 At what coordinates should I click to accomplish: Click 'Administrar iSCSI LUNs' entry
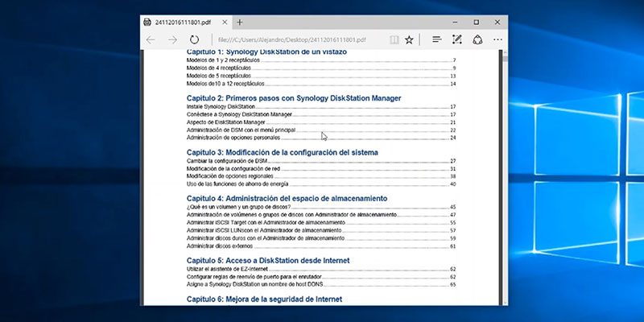[x=321, y=230]
